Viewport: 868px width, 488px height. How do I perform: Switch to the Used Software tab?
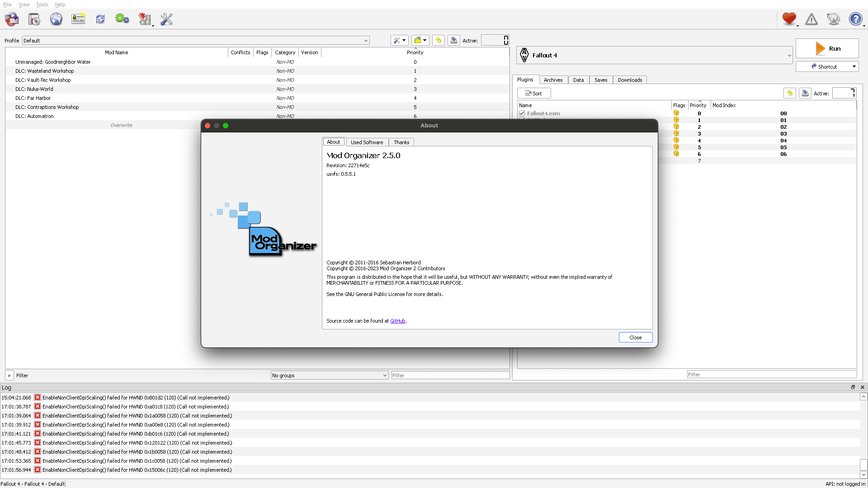367,142
